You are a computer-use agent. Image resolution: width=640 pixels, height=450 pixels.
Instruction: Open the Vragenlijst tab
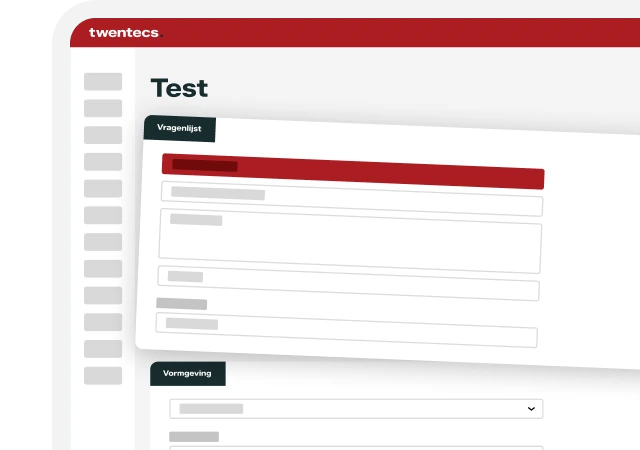click(x=180, y=129)
